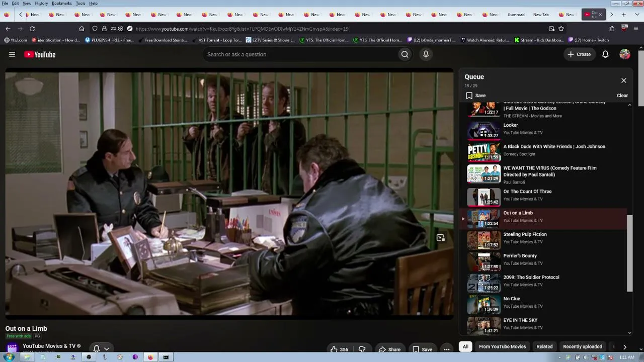This screenshot has height=362, width=644.
Task: Click the taskbar clock showing 1:11 AM
Action: [626, 357]
